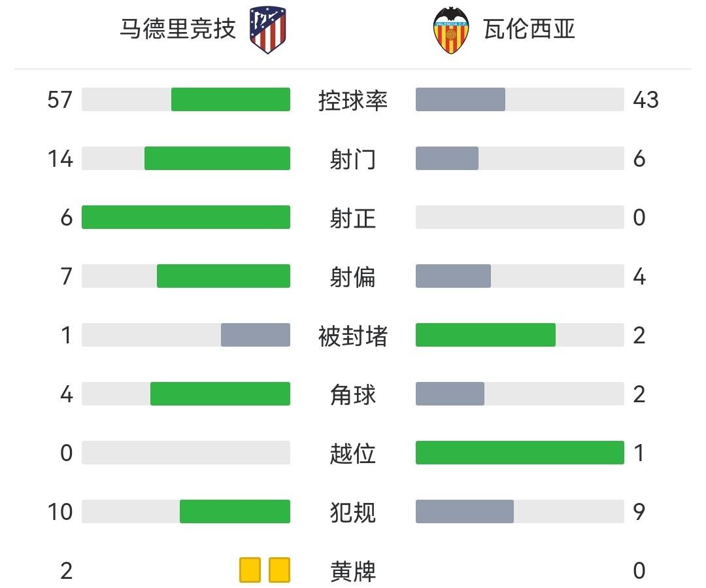
Task: Click Valencia's empty 射正 bar
Action: (520, 217)
